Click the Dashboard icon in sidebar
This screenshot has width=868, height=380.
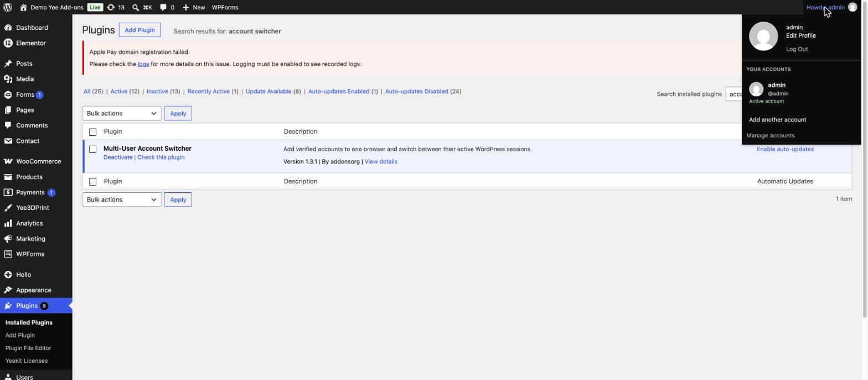tap(8, 28)
